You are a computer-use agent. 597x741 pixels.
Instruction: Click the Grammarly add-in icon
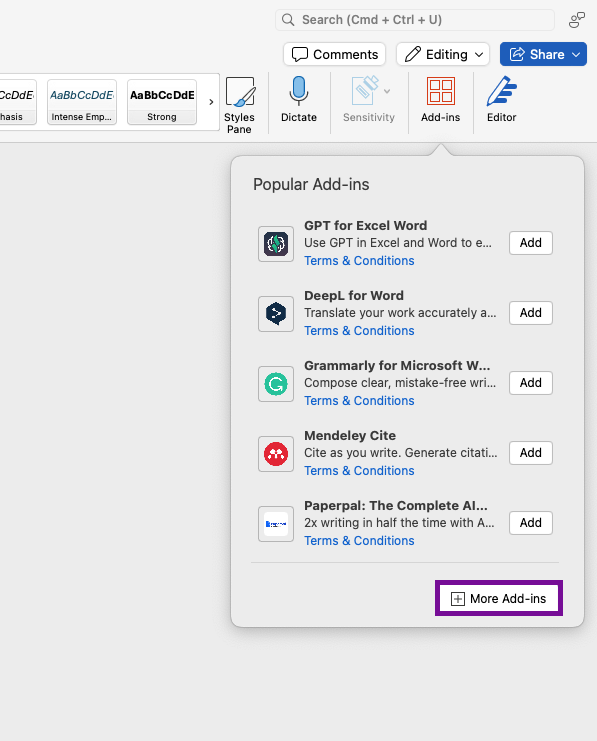[276, 384]
